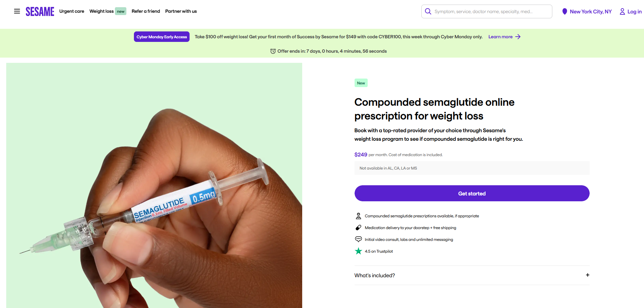Click the green Trustpilot star icon
Screen dimensions: 644x308
pos(359,251)
